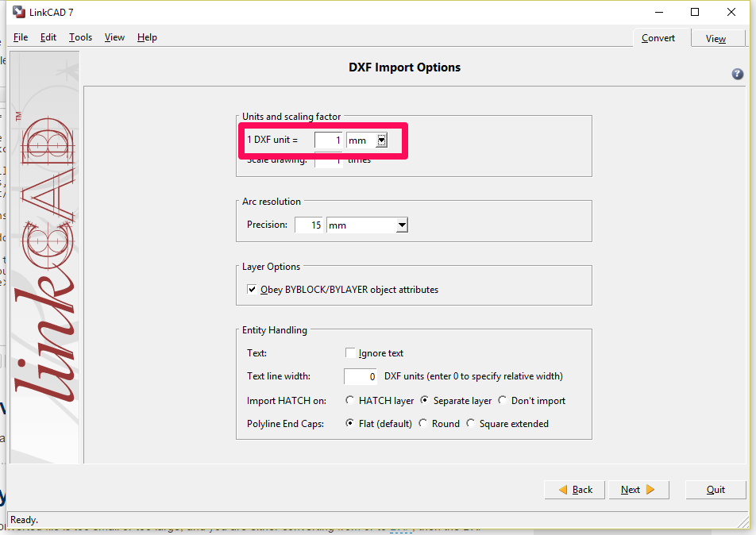This screenshot has height=535, width=756.
Task: Go Back to previous step
Action: (574, 490)
